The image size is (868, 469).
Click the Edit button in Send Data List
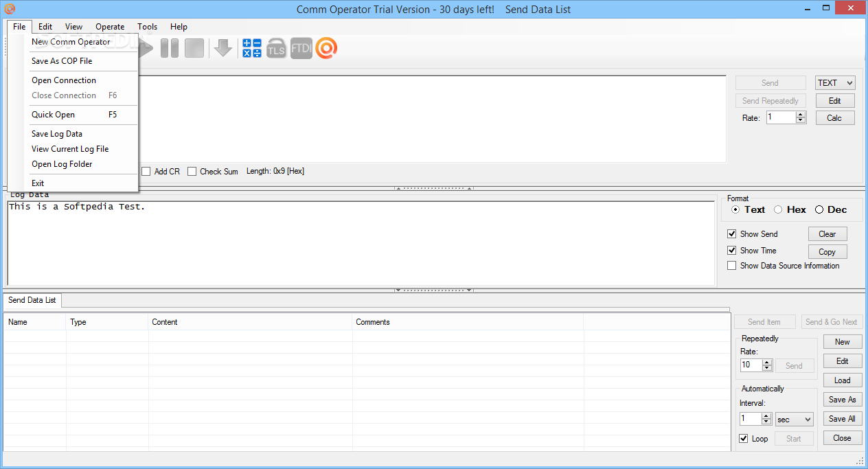(x=843, y=361)
